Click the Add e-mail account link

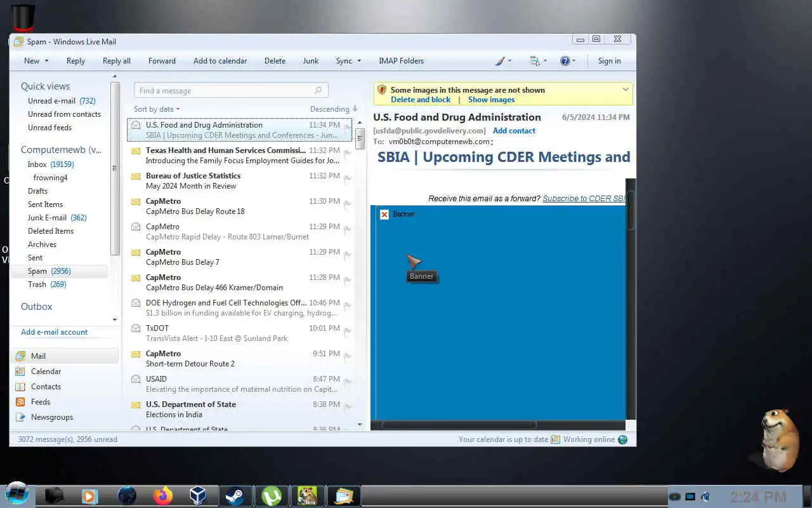click(54, 332)
